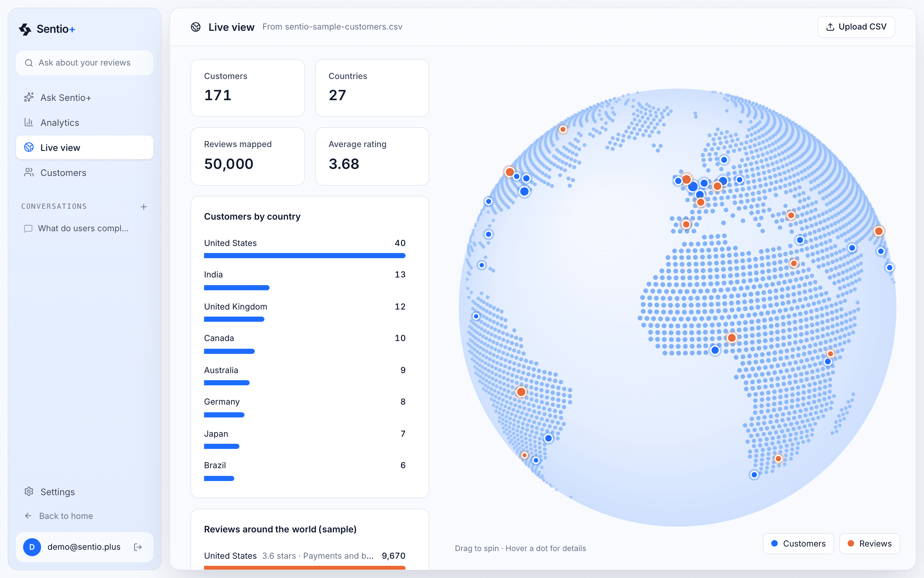This screenshot has width=924, height=578.
Task: Click the user avatar 'D' circle
Action: pyautogui.click(x=32, y=547)
